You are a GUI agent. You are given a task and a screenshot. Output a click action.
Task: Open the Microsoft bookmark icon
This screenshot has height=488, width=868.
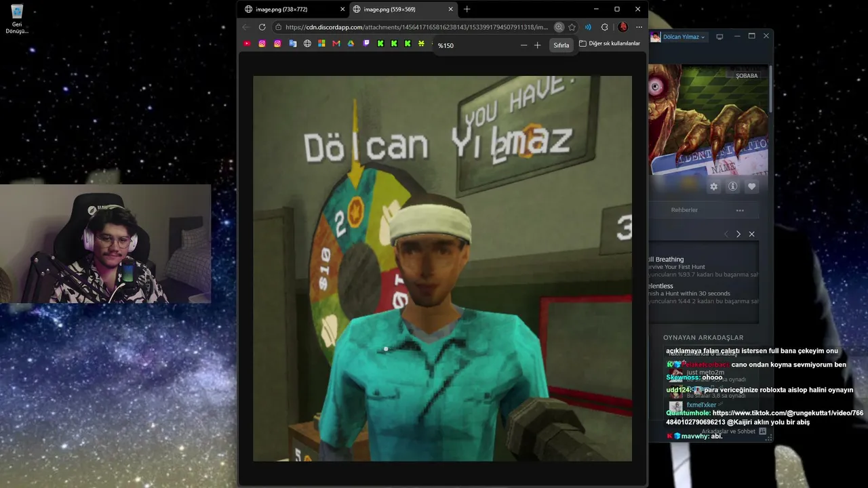click(321, 43)
